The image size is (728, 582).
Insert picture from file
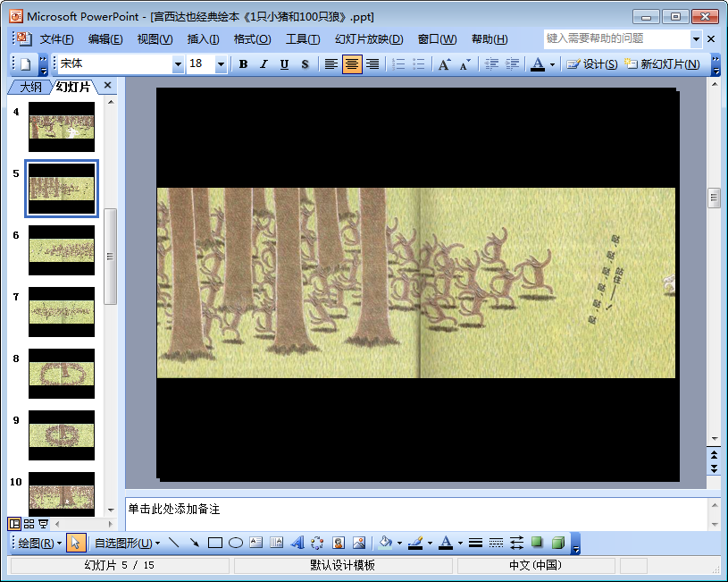pyautogui.click(x=359, y=543)
